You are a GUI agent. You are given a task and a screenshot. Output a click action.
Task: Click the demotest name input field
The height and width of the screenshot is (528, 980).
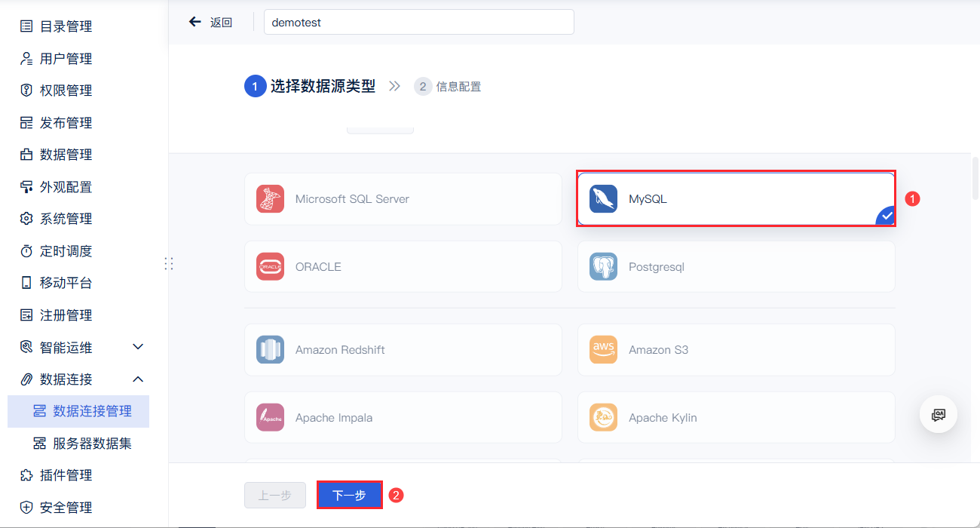[419, 22]
